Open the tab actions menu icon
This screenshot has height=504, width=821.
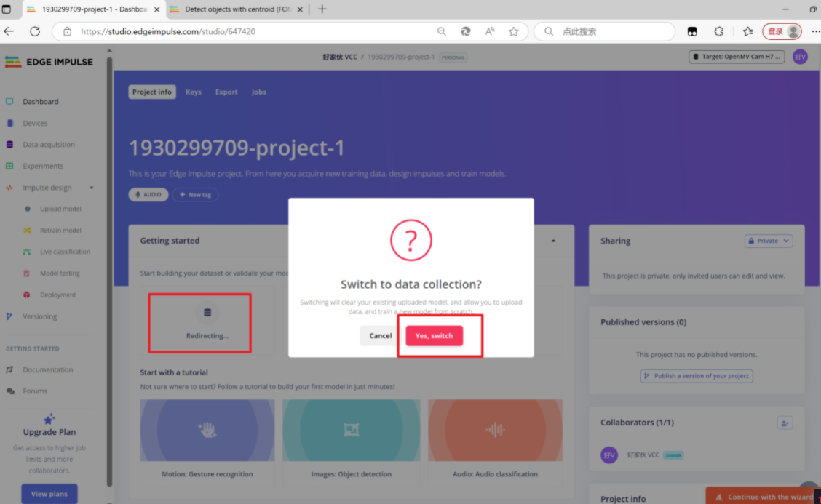pyautogui.click(x=7, y=9)
